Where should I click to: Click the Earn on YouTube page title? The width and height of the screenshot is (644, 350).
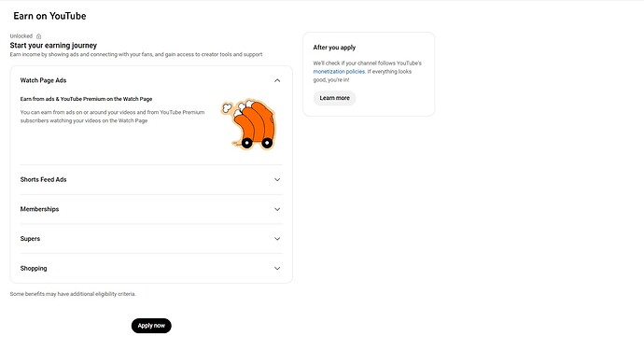[49, 16]
